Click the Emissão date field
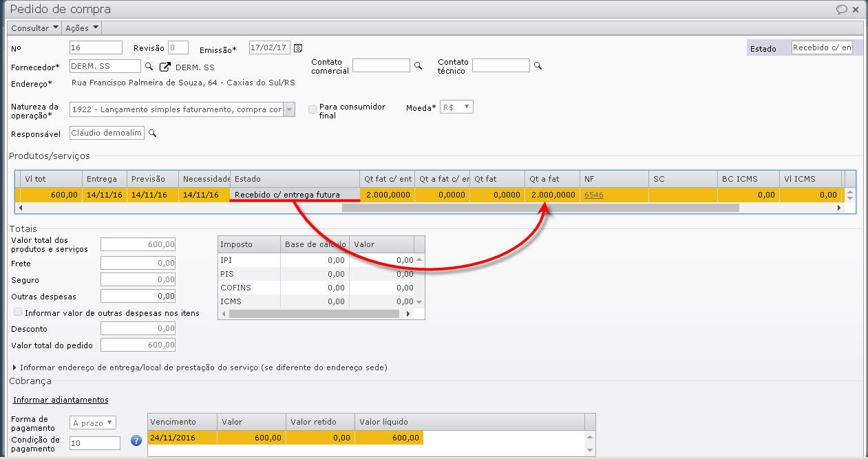The image size is (868, 459). 270,47
